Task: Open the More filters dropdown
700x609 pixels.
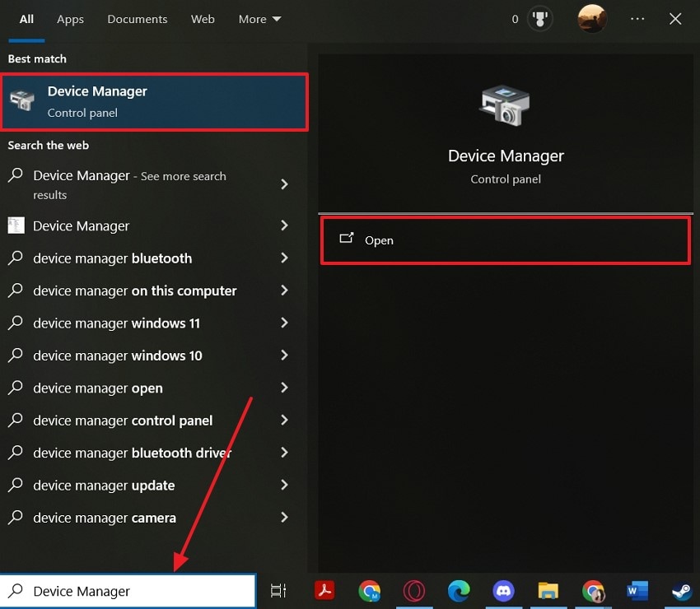Action: [259, 19]
